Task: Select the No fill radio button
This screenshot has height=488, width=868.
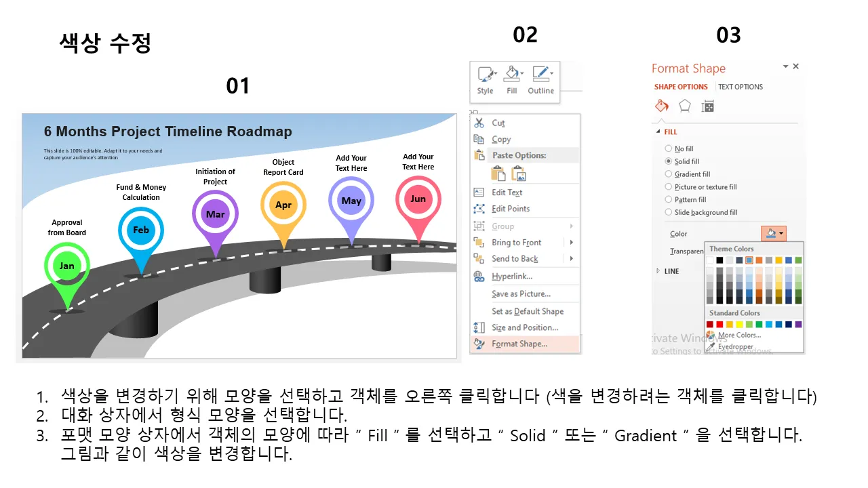Action: (x=669, y=148)
